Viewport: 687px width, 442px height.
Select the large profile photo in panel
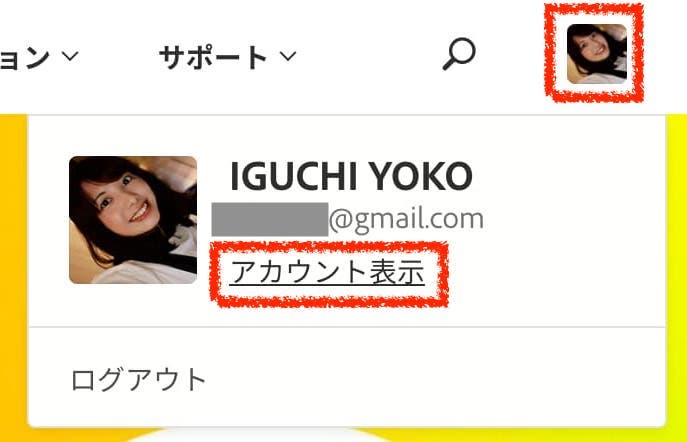[x=133, y=219]
